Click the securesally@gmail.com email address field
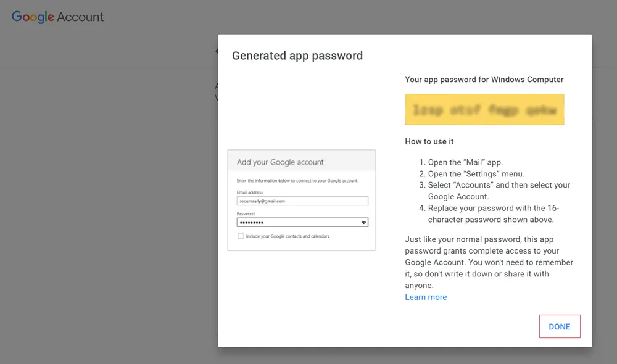The height and width of the screenshot is (364, 617). pos(302,201)
